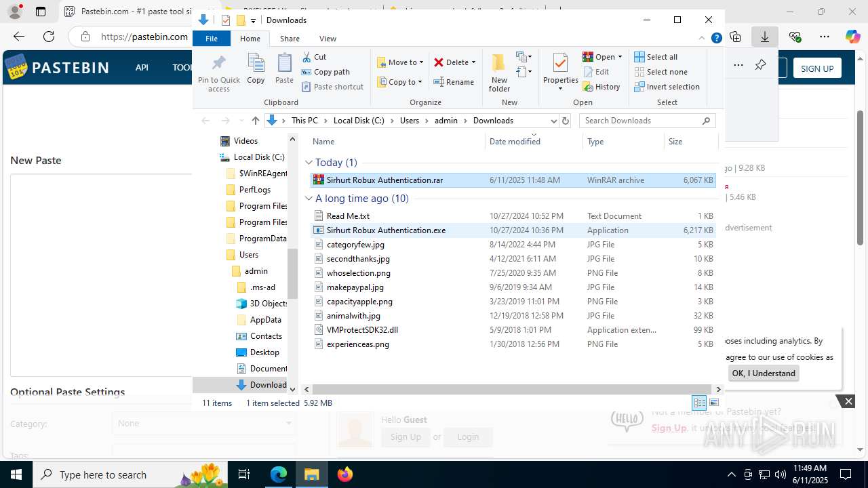Switch to the View ribbon tab
Screen dimensions: 868x488
[328, 39]
